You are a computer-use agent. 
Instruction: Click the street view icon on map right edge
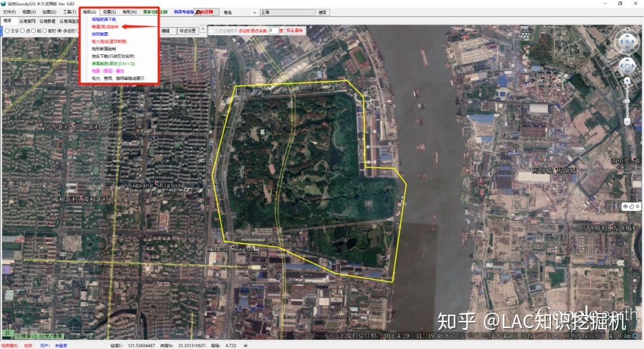coord(630,206)
